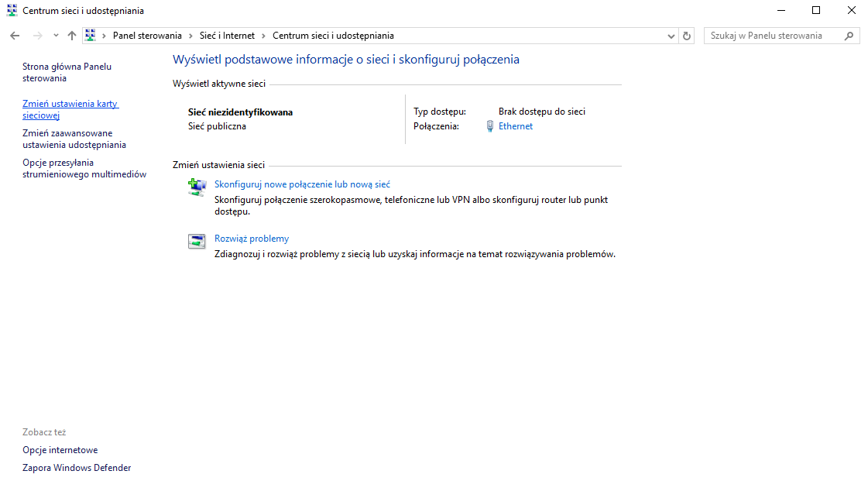Image resolution: width=868 pixels, height=488 pixels.
Task: Click the window title bar network icon
Action: [11, 11]
